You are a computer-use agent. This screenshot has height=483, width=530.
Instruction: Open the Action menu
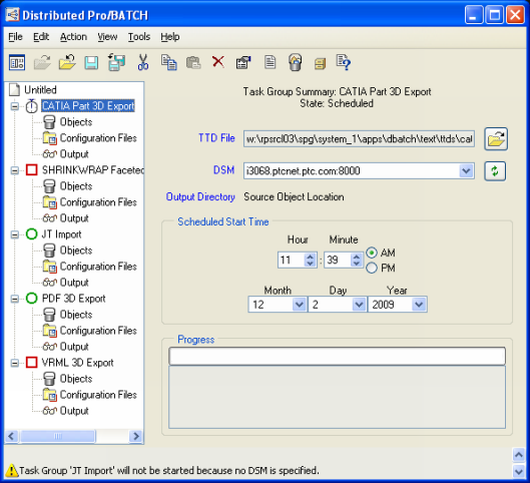point(73,37)
